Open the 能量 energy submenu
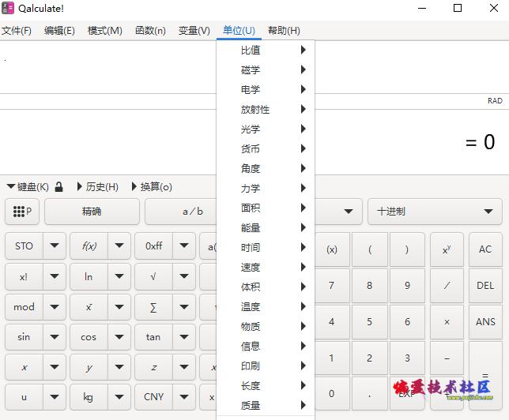 click(266, 227)
